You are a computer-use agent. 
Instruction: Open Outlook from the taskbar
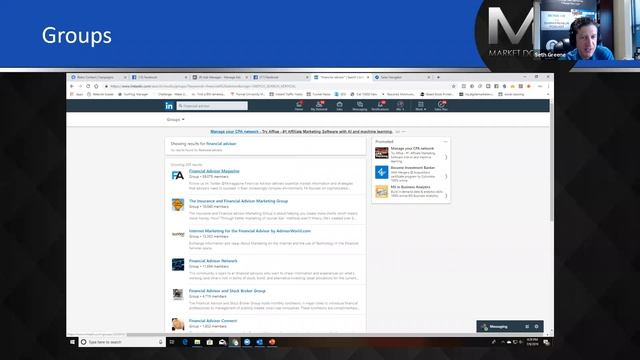[x=260, y=342]
